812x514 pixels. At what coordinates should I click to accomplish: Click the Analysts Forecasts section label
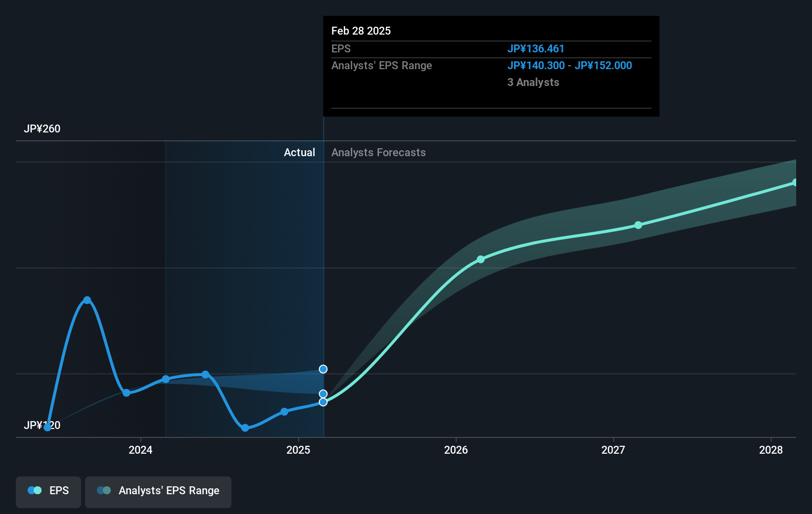[378, 152]
